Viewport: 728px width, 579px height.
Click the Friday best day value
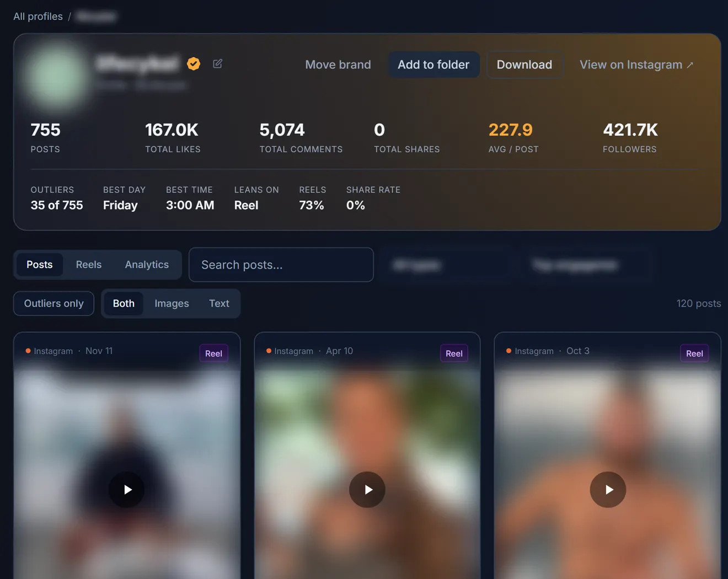click(x=120, y=205)
